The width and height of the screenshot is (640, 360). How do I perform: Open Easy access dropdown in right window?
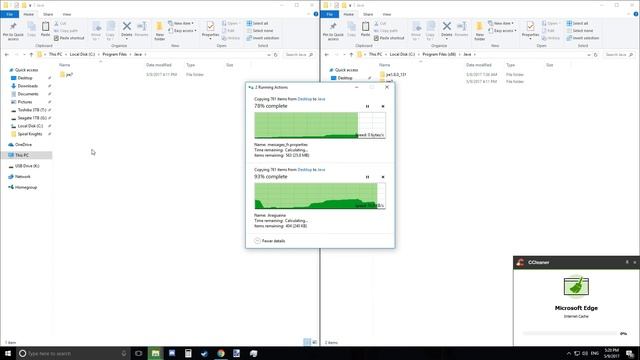(502, 31)
